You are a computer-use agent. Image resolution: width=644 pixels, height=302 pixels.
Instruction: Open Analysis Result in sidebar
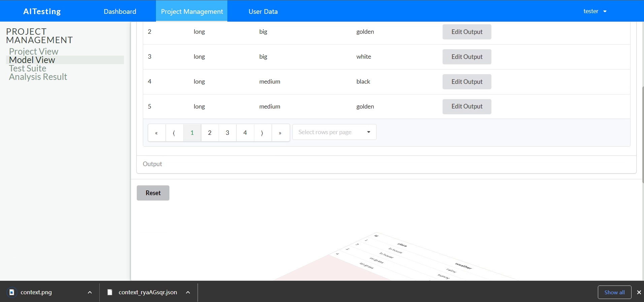(x=38, y=77)
